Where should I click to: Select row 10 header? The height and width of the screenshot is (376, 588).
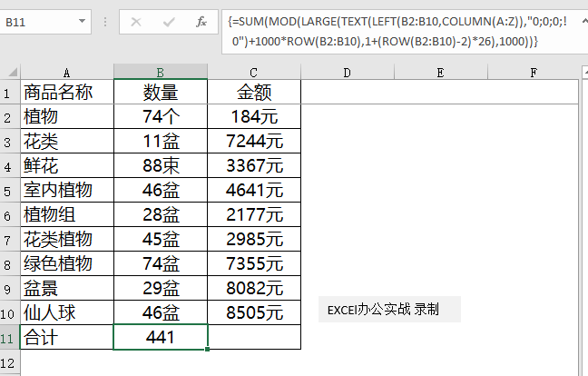8,313
